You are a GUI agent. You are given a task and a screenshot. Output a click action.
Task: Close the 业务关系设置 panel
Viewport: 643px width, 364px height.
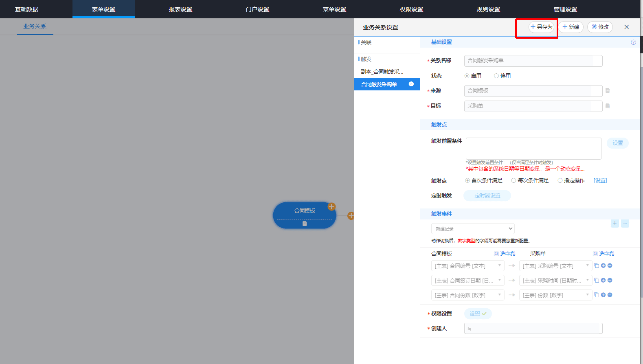pyautogui.click(x=627, y=27)
